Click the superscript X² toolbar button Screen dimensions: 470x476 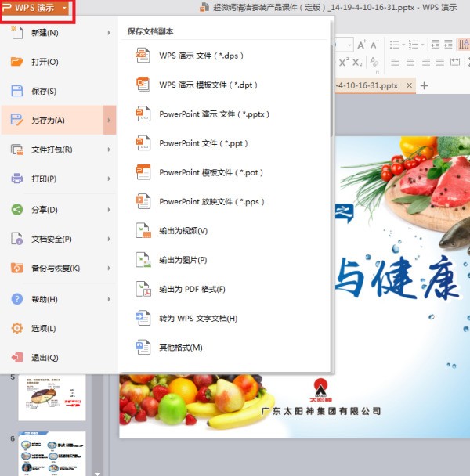[x=343, y=63]
